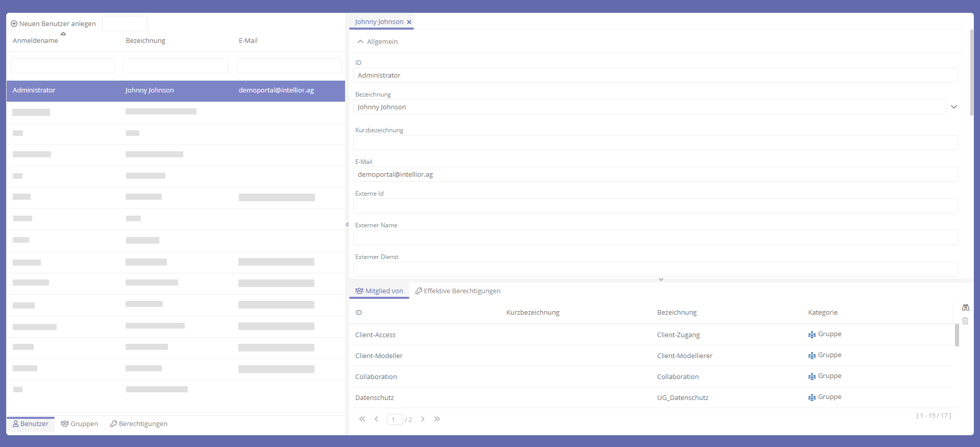
Task: Select the Datenschutz group row
Action: pos(651,397)
